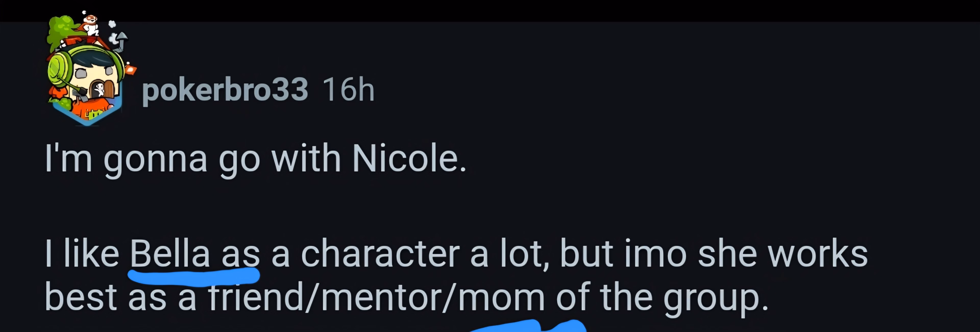The height and width of the screenshot is (332, 980).
Task: Click the 16h comment timestamp
Action: 348,90
